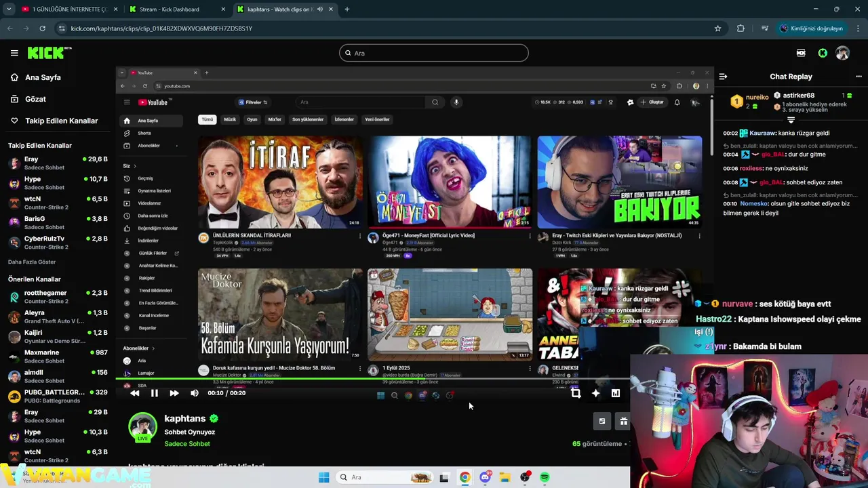This screenshot has width=868, height=488.
Task: Click roxiiess username in chat replay
Action: click(751, 168)
